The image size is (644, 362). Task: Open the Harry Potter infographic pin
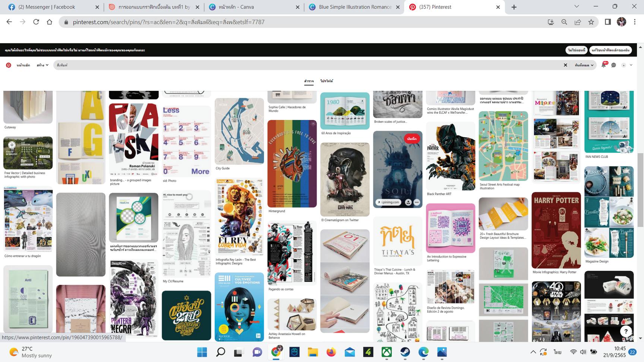tap(556, 230)
